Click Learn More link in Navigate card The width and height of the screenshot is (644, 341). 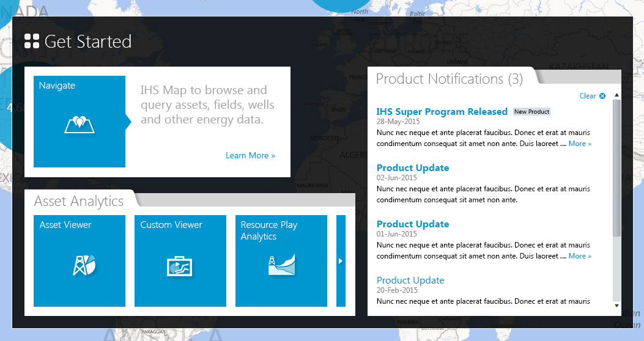pos(251,155)
